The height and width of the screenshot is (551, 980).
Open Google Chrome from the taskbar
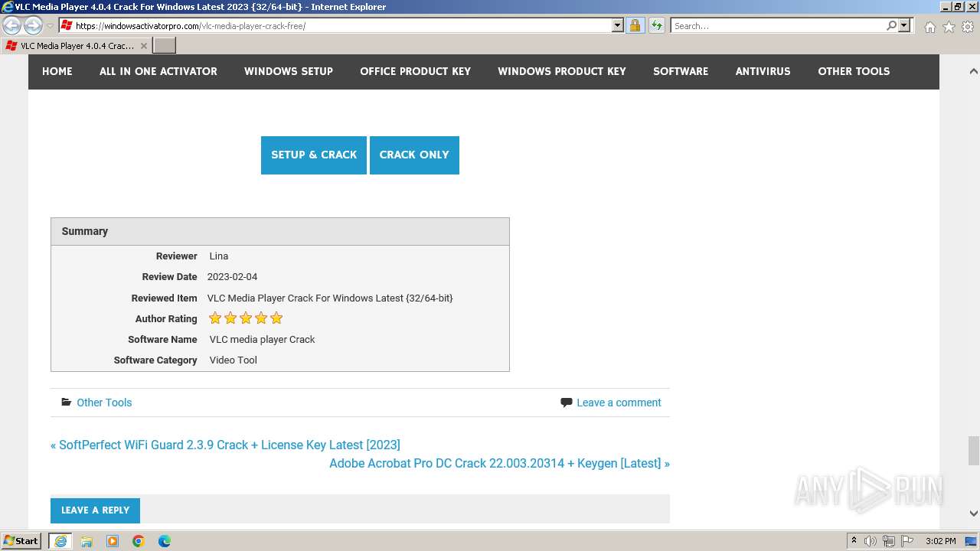(x=139, y=541)
